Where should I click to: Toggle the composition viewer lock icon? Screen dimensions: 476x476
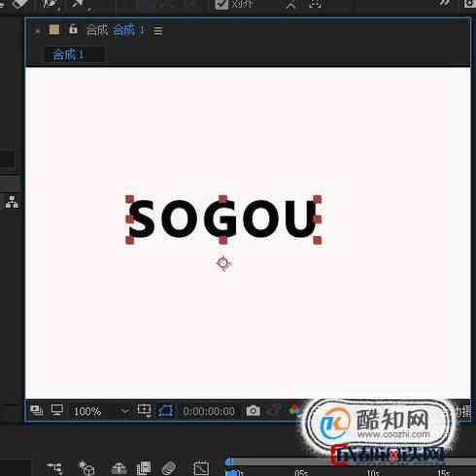click(x=73, y=29)
